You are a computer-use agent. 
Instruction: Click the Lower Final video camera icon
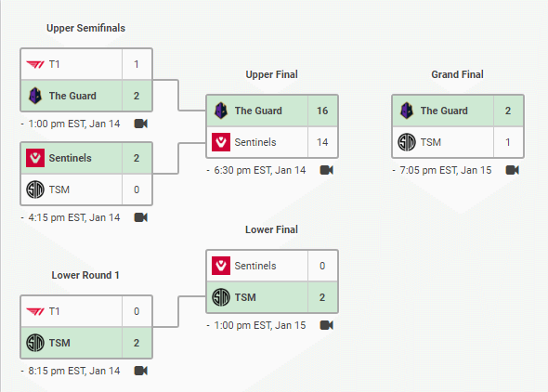click(x=327, y=325)
